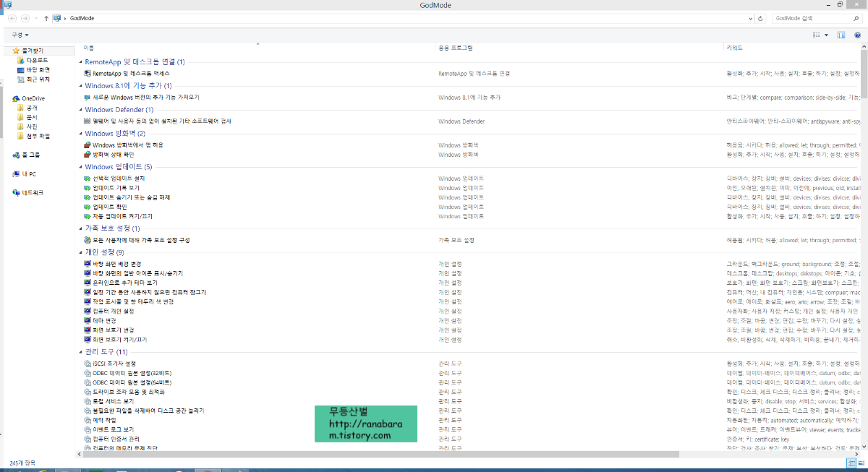Click 선택적 업데이트 설치 update icon
The image size is (868, 472).
88,179
